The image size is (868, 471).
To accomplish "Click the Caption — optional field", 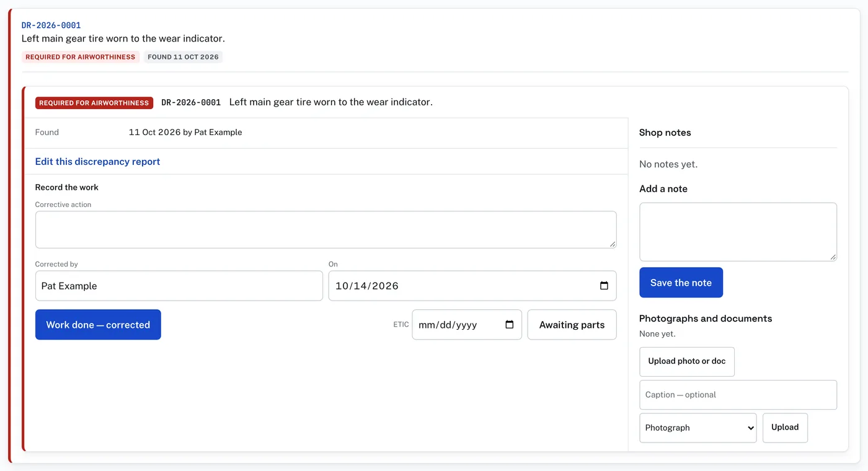I will point(738,395).
